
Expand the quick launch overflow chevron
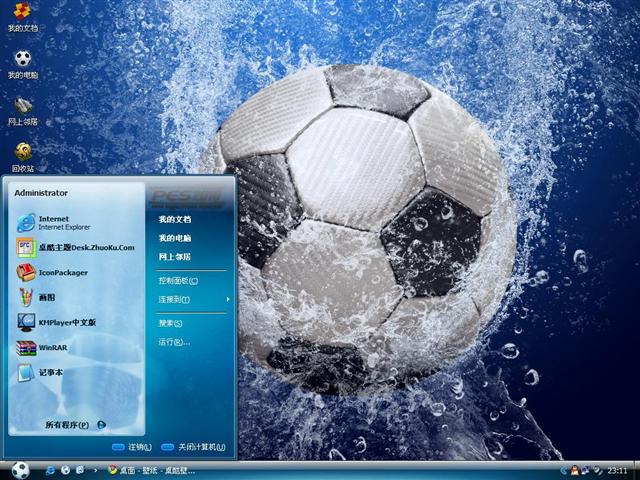[x=96, y=470]
